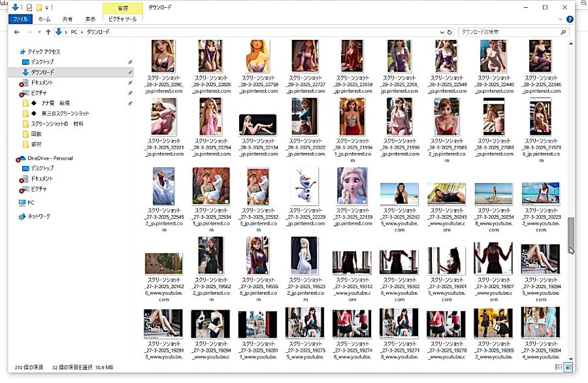Select file _27-3-2025_225323 jp.pinterest.com
588x383 pixels.
tap(258, 199)
